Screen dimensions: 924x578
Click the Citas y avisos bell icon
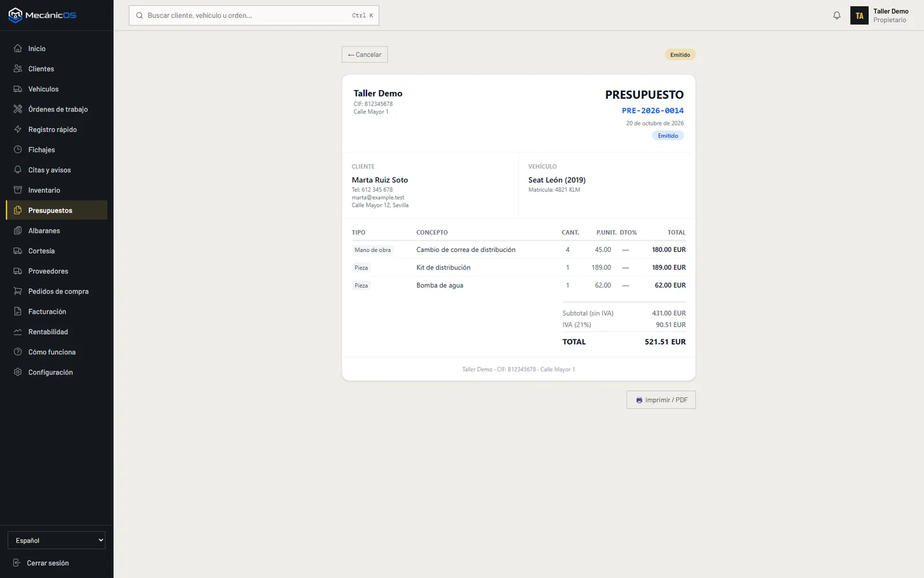click(18, 170)
